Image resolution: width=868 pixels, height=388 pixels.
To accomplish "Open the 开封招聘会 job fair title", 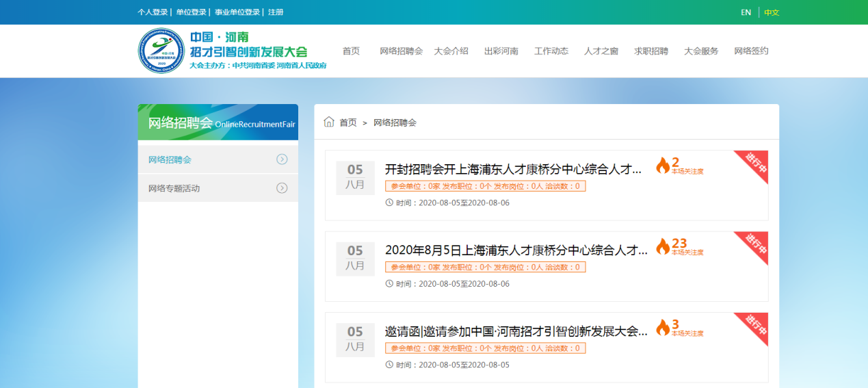I will pos(513,169).
